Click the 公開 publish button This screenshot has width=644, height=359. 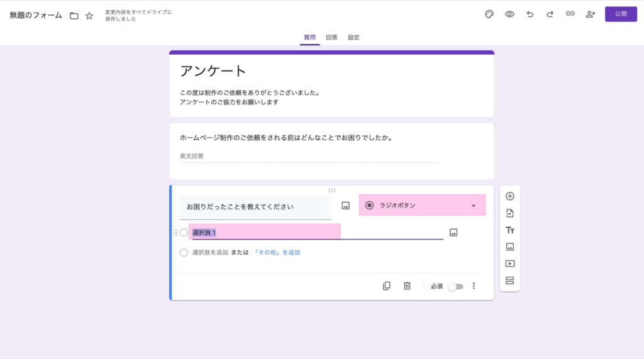pyautogui.click(x=621, y=14)
